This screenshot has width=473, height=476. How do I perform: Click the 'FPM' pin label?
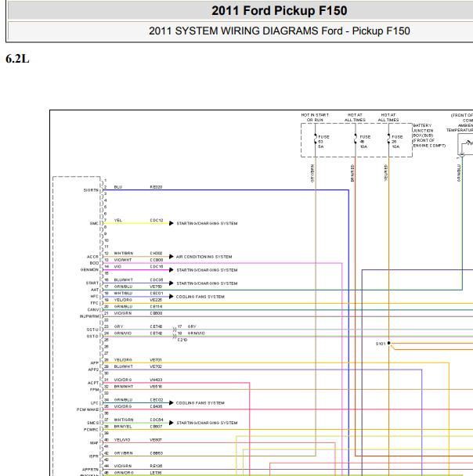(x=95, y=390)
